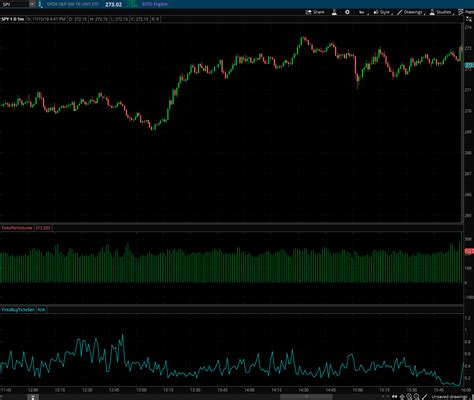474x400 pixels.
Task: Click the button at bottom-left of time axis
Action: click(33, 397)
